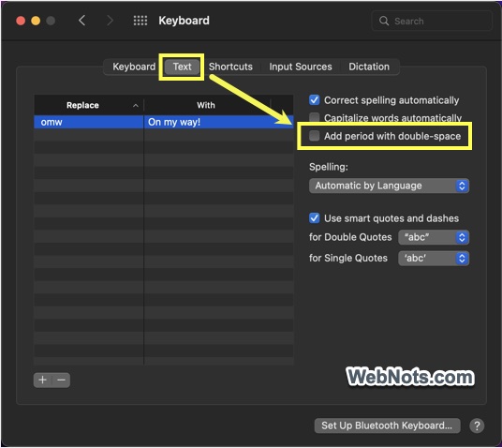502x448 pixels.
Task: Select the omw replacement cell
Action: pos(89,122)
